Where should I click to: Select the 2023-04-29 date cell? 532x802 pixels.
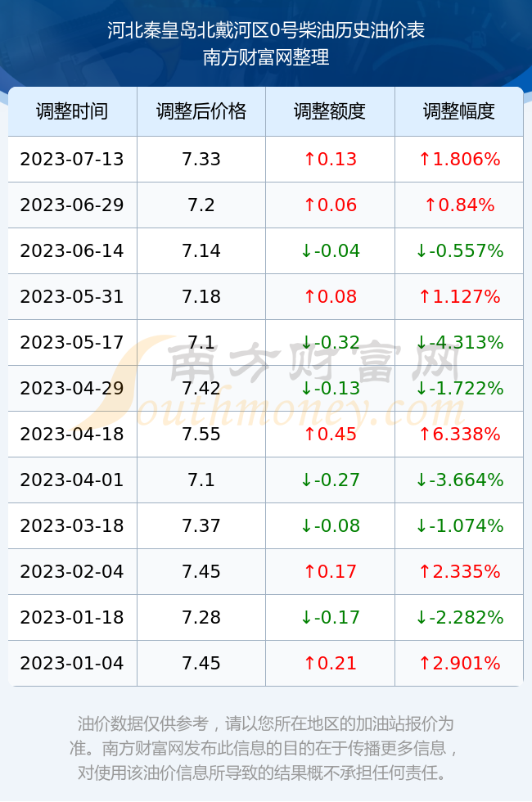(x=72, y=388)
